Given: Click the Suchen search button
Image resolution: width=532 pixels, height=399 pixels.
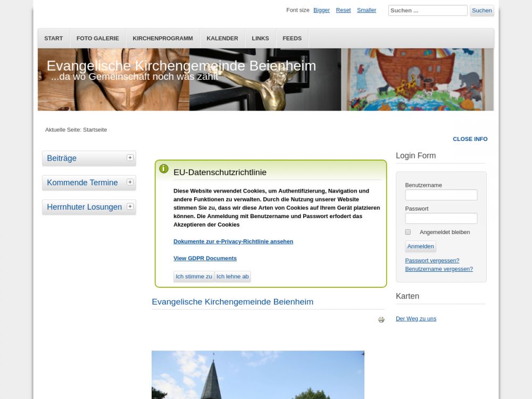Looking at the screenshot, I should [481, 11].
